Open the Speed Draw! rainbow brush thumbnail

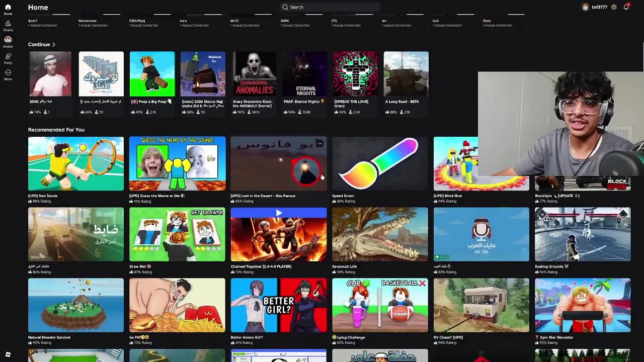click(x=380, y=164)
